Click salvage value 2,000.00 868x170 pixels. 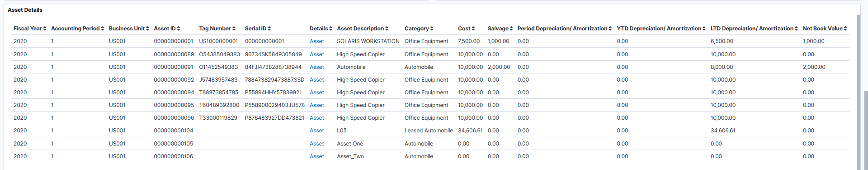[499, 67]
